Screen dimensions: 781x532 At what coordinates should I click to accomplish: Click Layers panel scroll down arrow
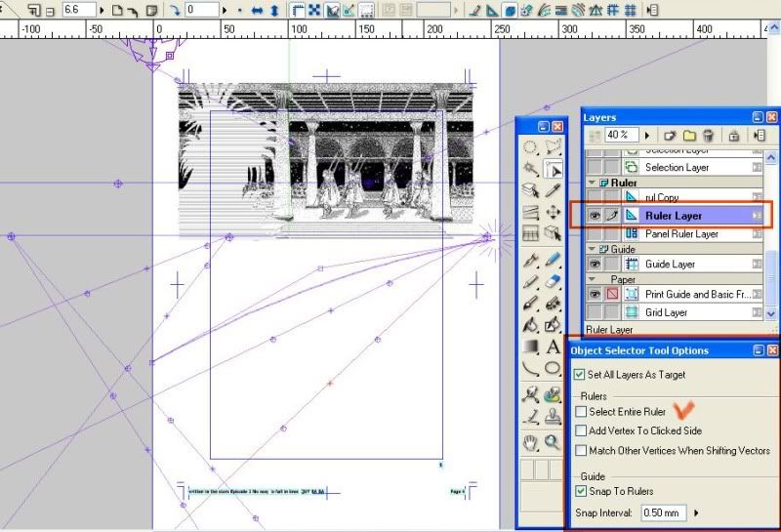771,313
